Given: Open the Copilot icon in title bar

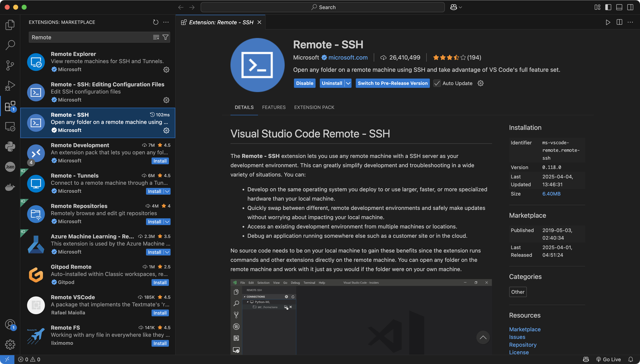Looking at the screenshot, I should click(453, 7).
